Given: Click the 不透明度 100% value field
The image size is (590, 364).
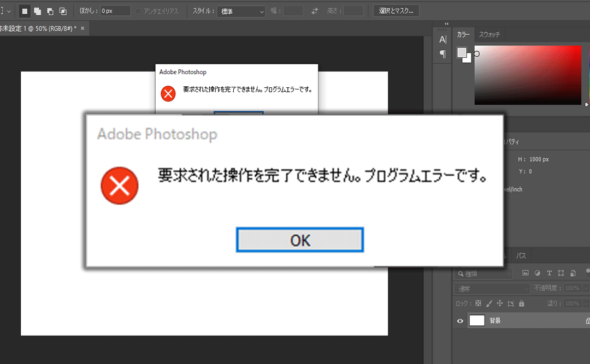Looking at the screenshot, I should click(573, 288).
